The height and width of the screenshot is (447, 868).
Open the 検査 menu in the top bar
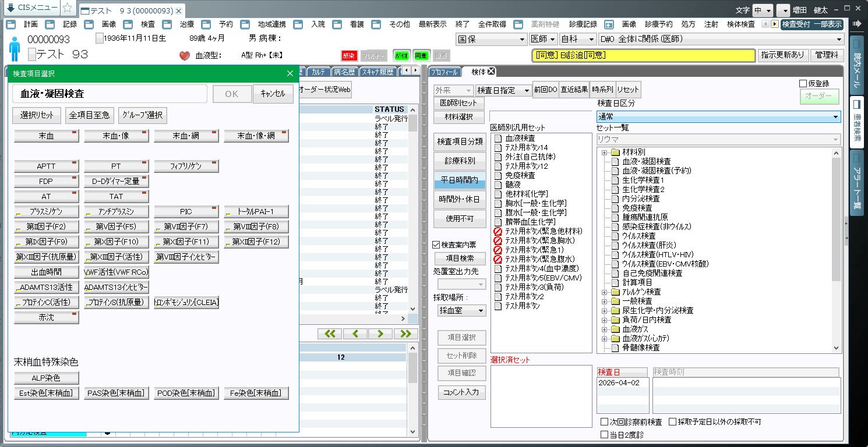click(x=148, y=24)
